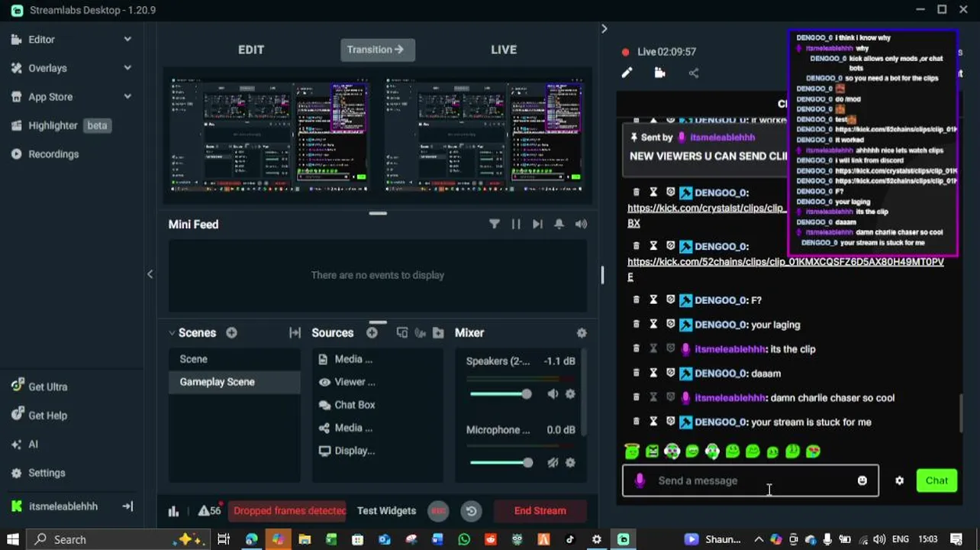Edit stream info with the pencil icon

coord(627,73)
